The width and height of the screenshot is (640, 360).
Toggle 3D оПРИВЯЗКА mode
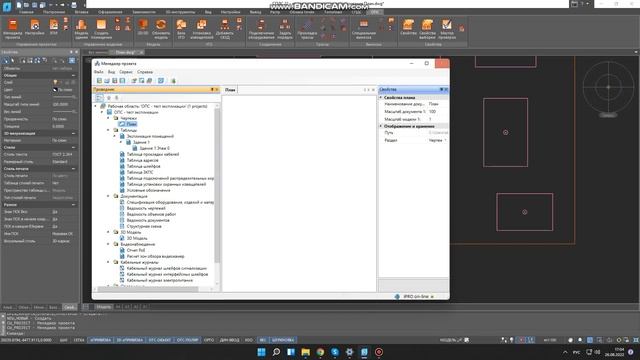(130, 340)
